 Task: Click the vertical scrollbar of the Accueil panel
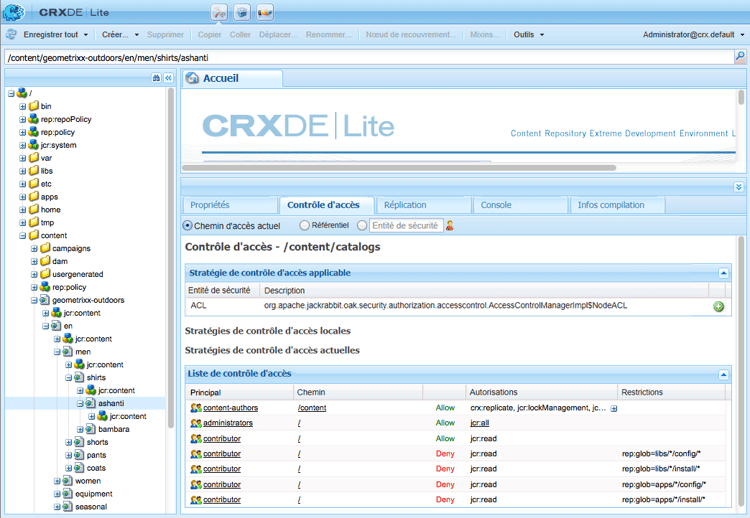(x=741, y=98)
